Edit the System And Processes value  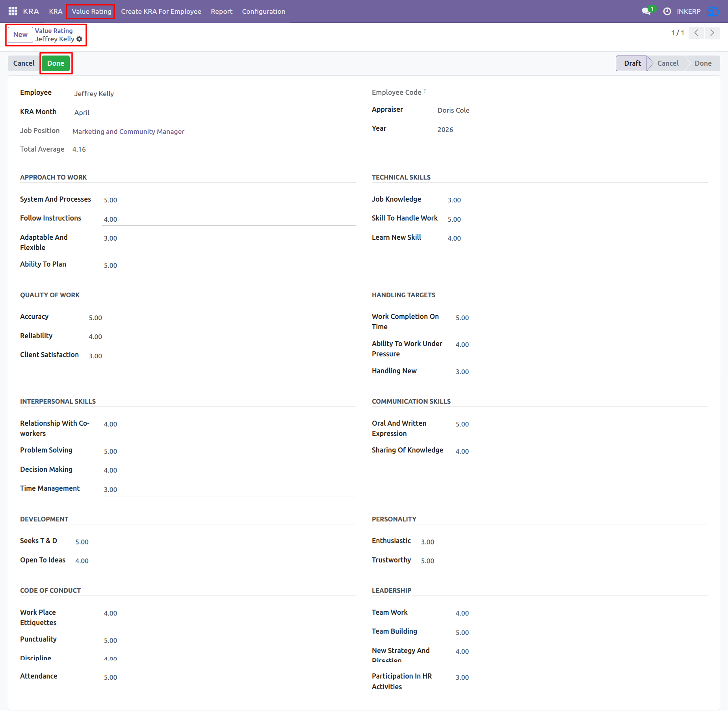pyautogui.click(x=229, y=200)
